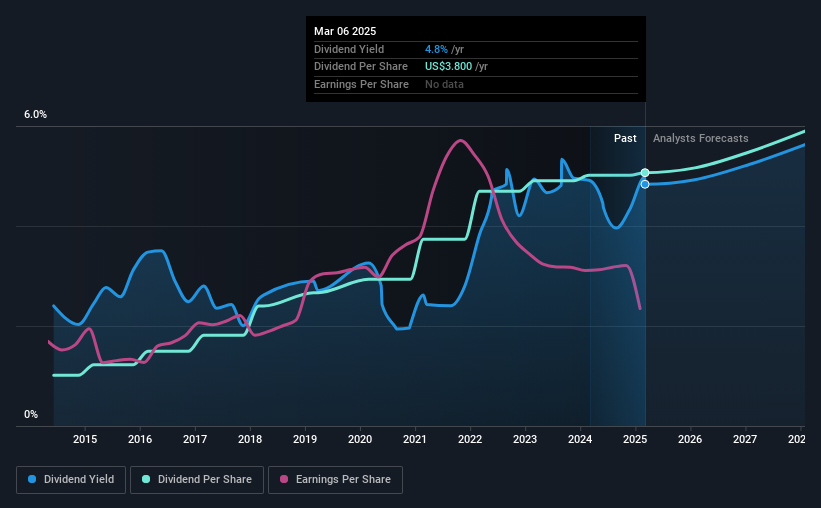
Task: Click the 'Dividend Yield' tooltip row label
Action: point(349,49)
